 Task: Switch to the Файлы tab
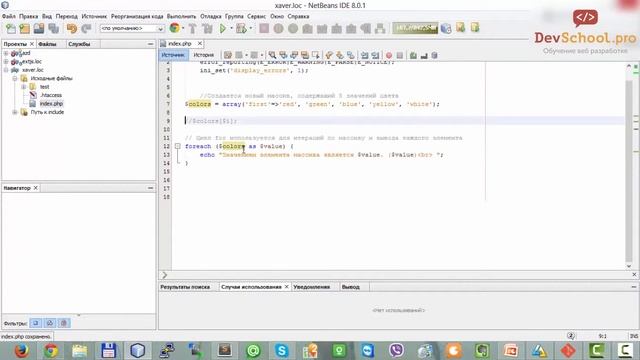pos(47,44)
